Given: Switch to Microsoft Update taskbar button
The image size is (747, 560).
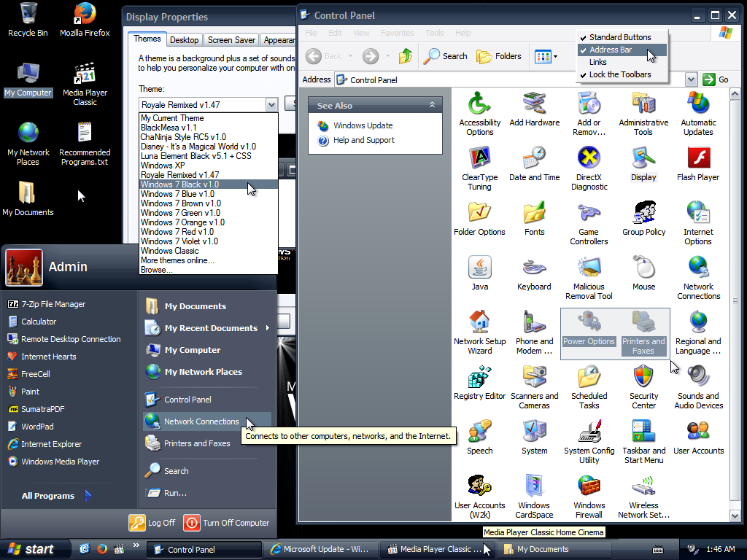Looking at the screenshot, I should (320, 549).
